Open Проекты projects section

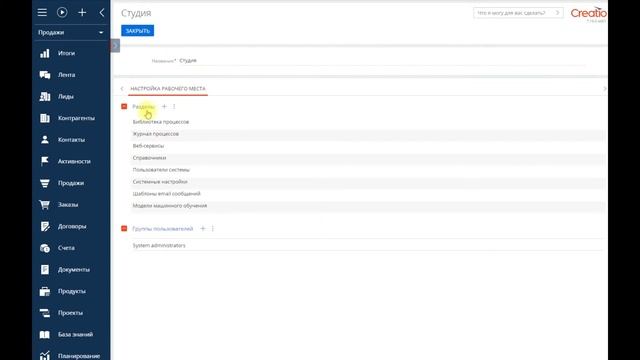[71, 313]
